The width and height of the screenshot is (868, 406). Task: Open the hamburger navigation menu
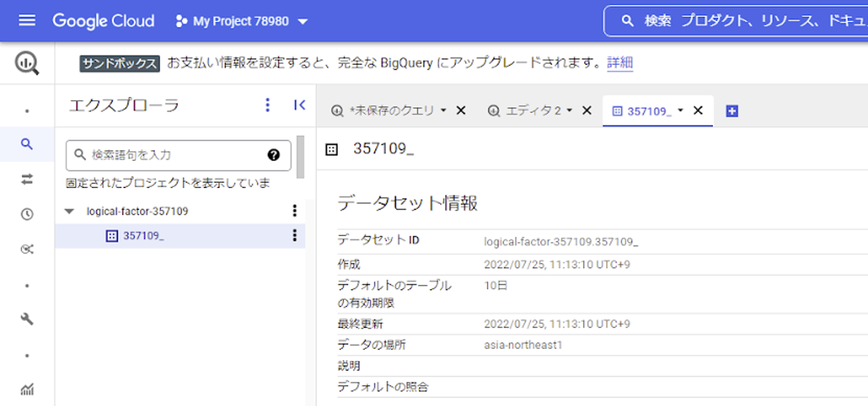27,20
